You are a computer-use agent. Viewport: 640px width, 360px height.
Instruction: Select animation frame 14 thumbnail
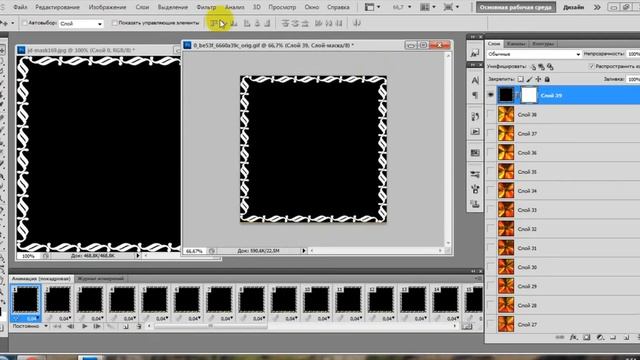click(x=445, y=300)
